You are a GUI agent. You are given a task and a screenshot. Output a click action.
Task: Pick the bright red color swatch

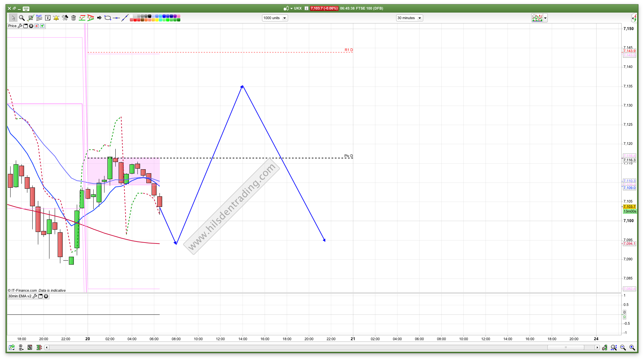tap(135, 20)
